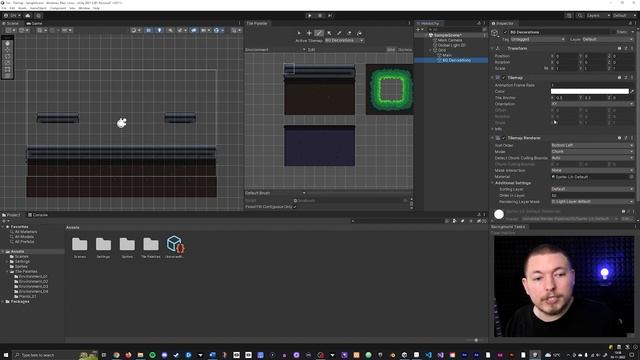Click the green bush tile in palette
The width and height of the screenshot is (640, 360).
[390, 89]
